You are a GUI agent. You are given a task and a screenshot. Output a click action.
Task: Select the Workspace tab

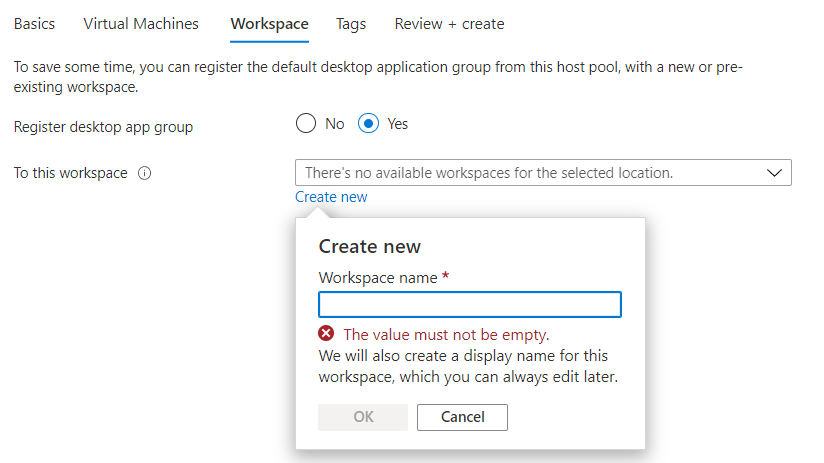pyautogui.click(x=269, y=23)
